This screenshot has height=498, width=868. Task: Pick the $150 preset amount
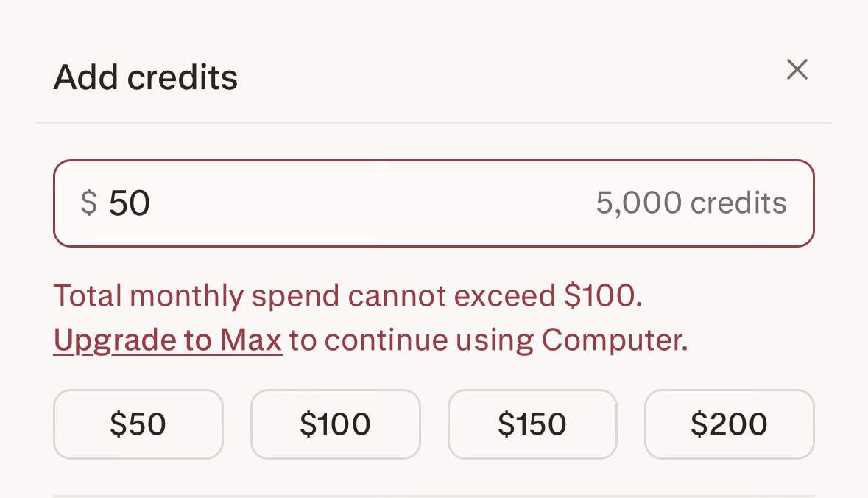click(x=532, y=424)
